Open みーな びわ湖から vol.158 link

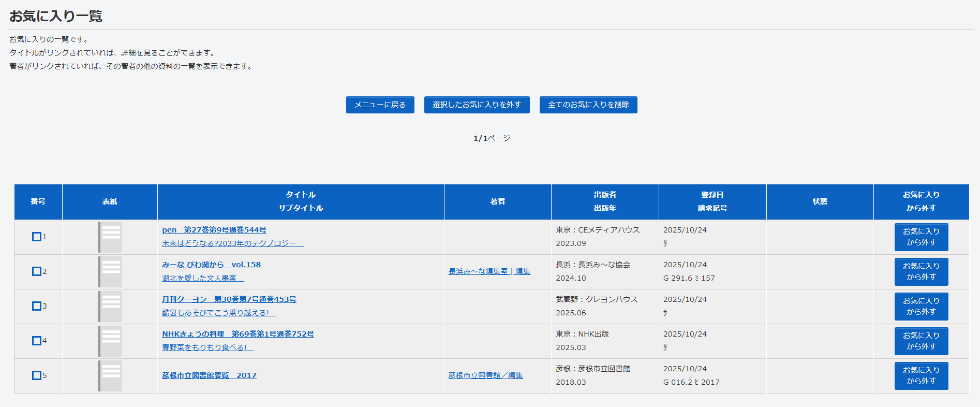pos(211,265)
